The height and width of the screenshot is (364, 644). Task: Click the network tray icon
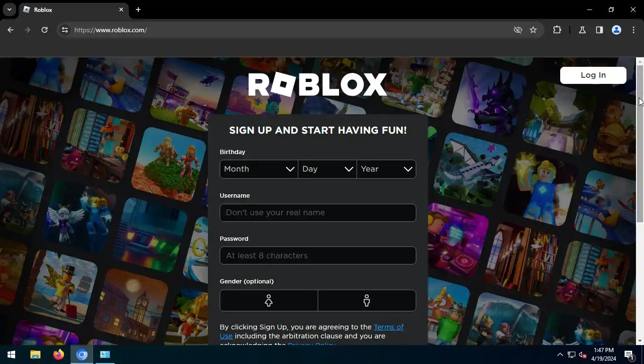point(572,355)
